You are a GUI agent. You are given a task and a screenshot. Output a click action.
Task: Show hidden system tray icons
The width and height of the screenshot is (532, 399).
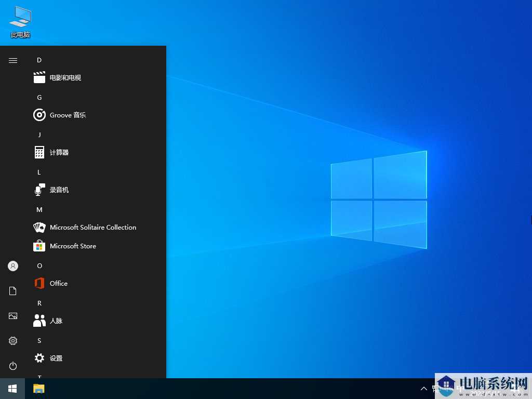(x=424, y=389)
